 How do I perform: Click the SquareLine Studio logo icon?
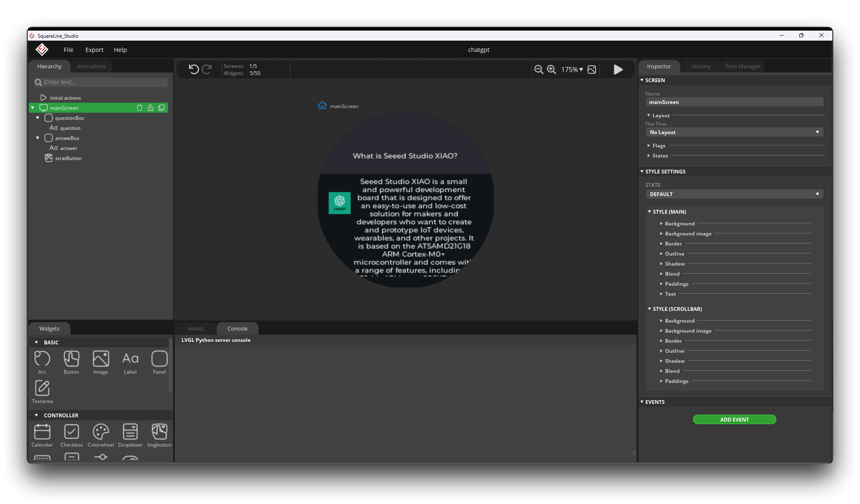coord(42,49)
